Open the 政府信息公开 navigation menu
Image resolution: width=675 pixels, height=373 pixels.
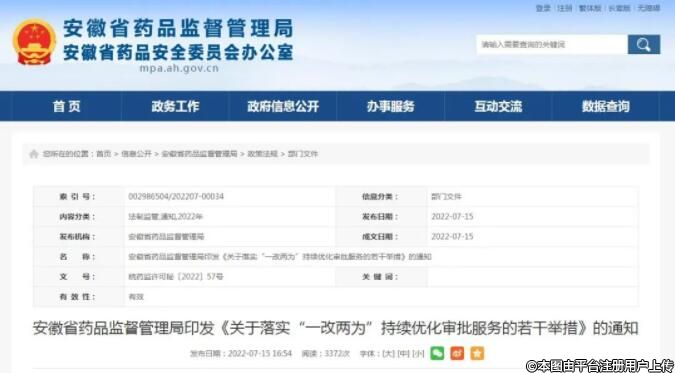click(x=283, y=106)
